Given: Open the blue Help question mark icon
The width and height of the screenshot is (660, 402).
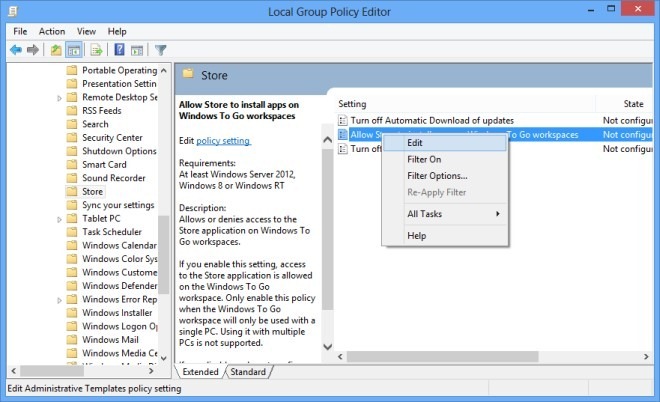Looking at the screenshot, I should [x=120, y=50].
